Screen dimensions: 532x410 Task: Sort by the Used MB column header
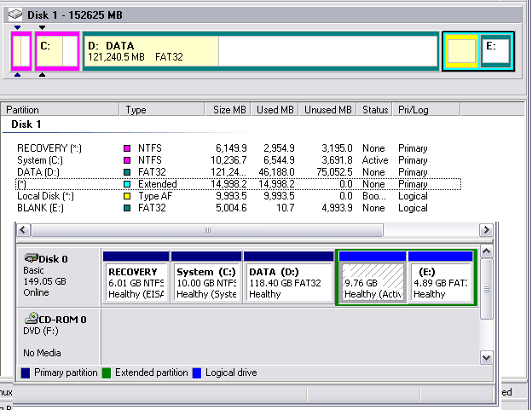point(275,110)
